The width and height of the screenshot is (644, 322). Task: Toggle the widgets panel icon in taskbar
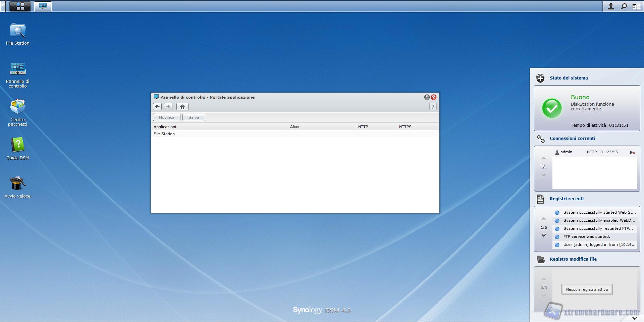636,6
